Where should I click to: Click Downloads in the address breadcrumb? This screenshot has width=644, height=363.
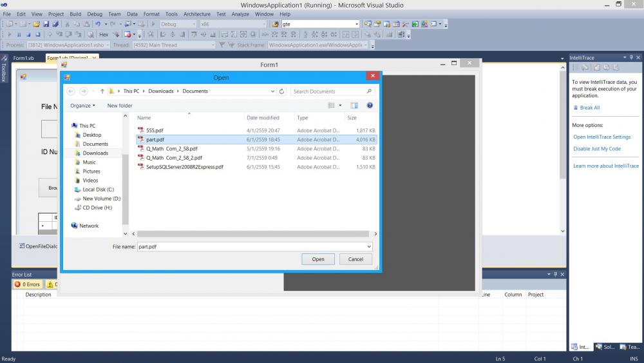click(161, 92)
